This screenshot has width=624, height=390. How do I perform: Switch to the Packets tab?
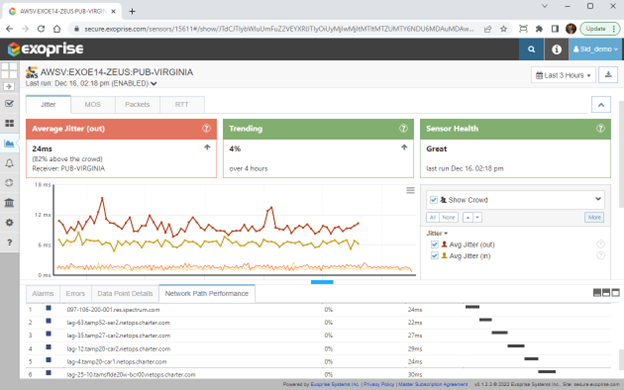[137, 104]
